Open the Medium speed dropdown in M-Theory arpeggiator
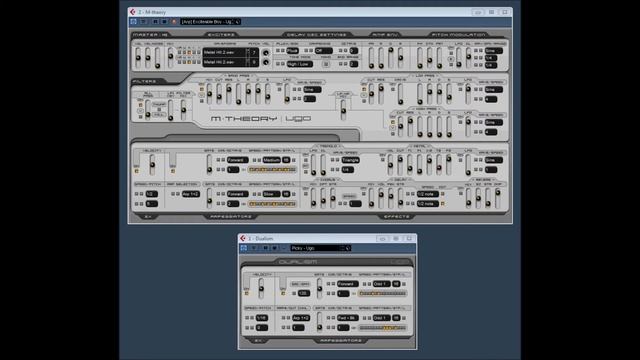Image resolution: width=640 pixels, height=360 pixels. click(x=271, y=160)
